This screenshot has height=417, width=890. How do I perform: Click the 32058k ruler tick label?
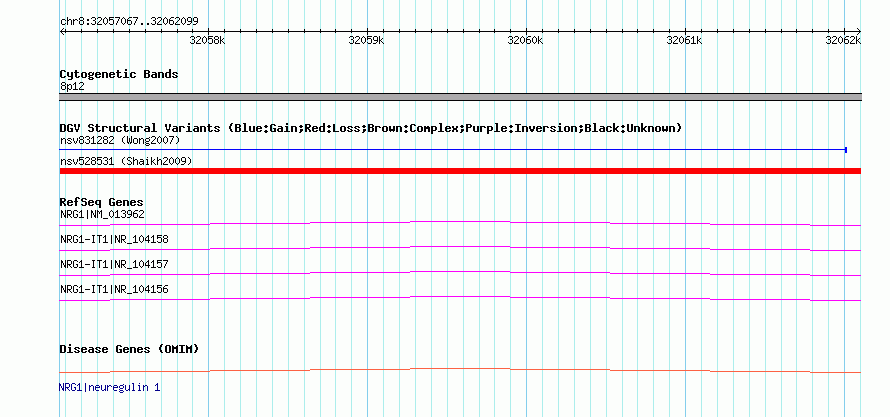[x=207, y=41]
